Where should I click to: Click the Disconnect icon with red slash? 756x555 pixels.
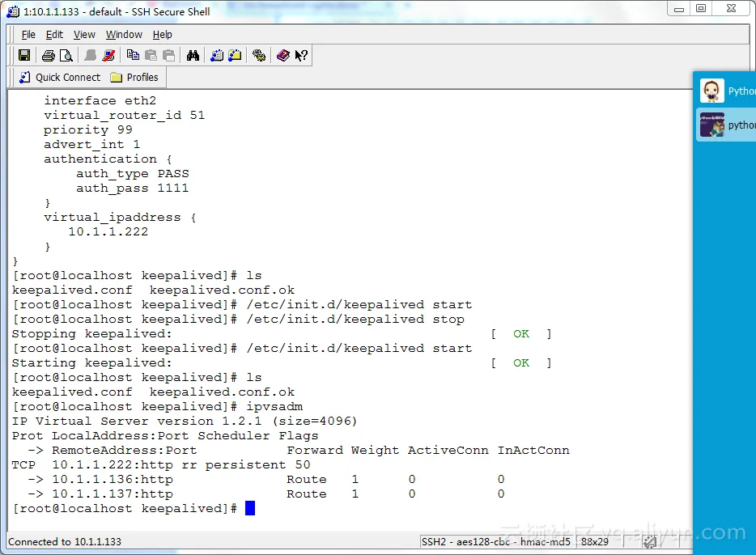109,56
